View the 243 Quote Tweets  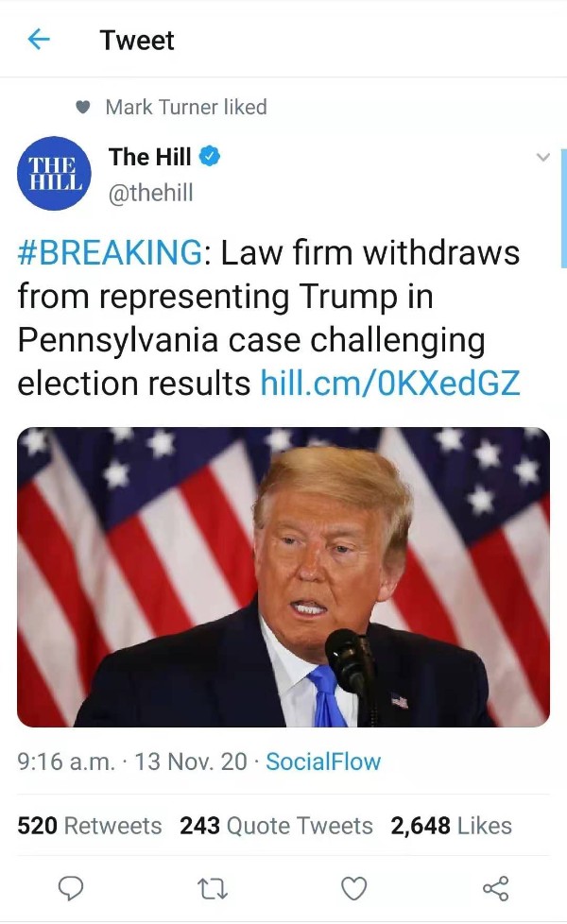tap(277, 826)
